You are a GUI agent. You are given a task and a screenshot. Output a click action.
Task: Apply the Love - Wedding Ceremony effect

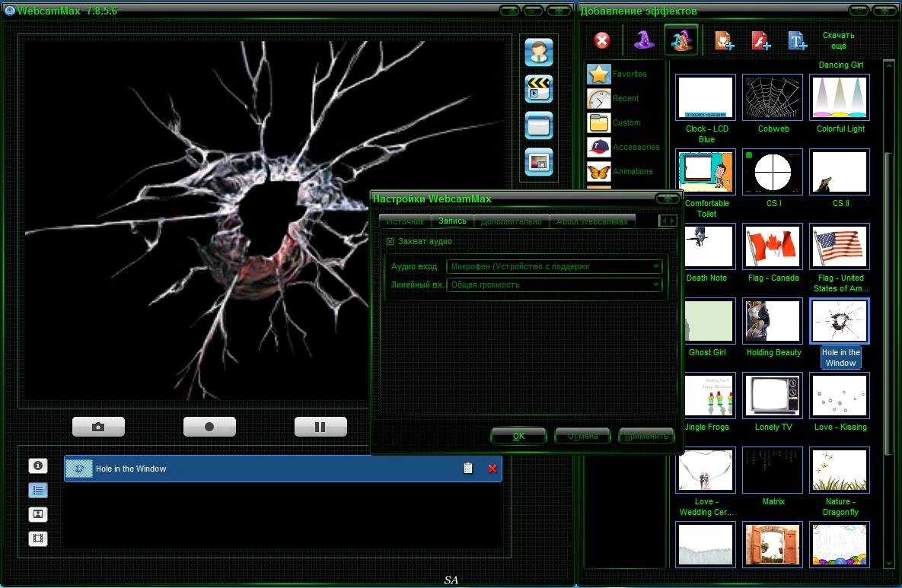(706, 470)
